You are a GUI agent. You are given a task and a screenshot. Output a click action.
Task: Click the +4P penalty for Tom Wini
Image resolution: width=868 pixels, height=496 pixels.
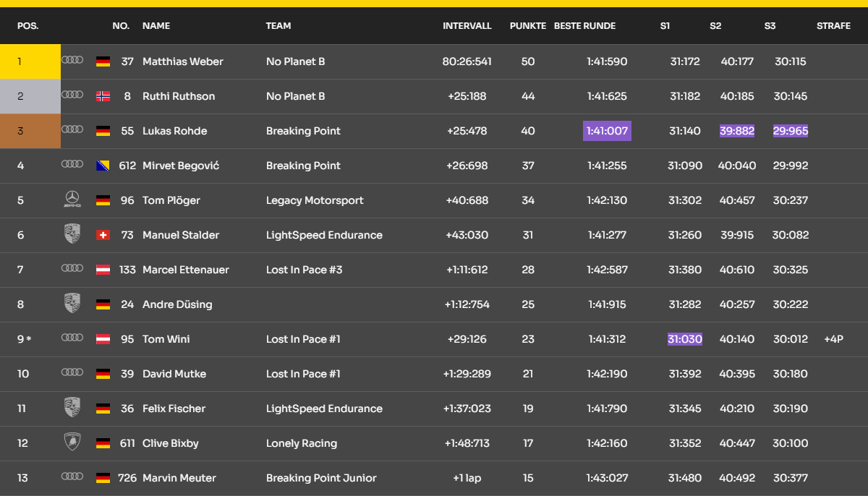coord(833,339)
